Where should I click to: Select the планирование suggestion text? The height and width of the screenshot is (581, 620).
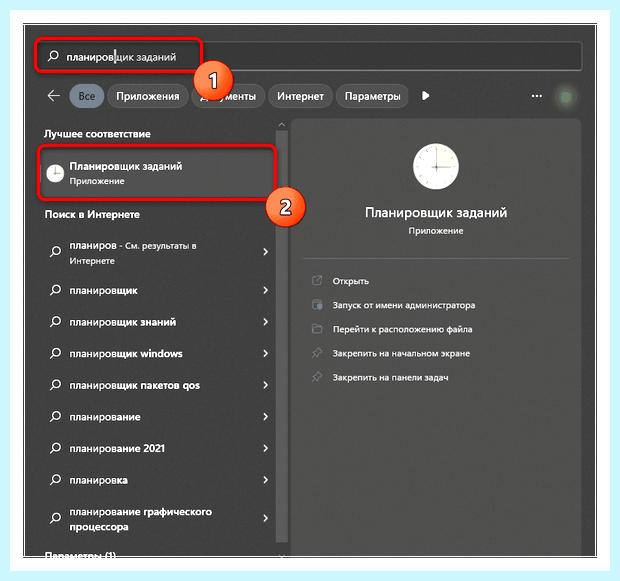(x=105, y=417)
